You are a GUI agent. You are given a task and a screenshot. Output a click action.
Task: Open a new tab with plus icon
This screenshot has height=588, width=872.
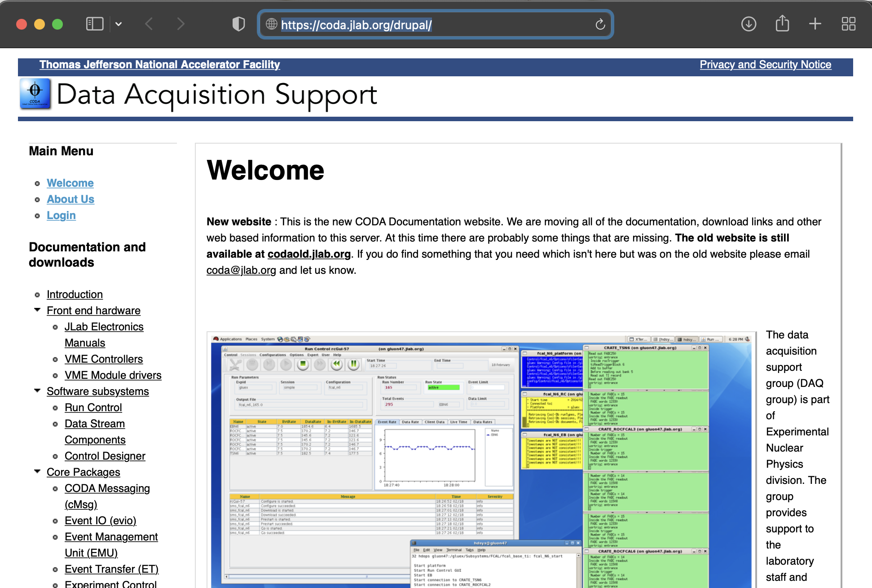tap(815, 24)
